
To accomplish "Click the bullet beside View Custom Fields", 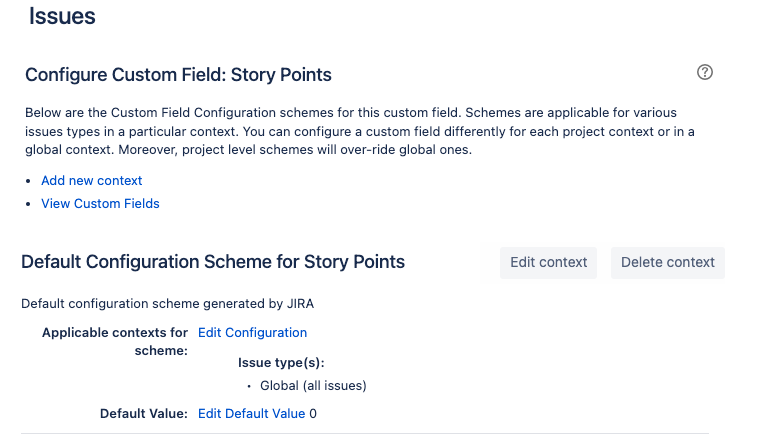I will tap(29, 204).
